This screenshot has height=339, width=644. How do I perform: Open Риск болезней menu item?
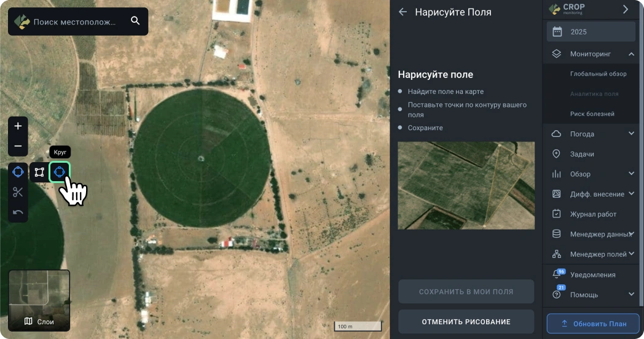592,114
